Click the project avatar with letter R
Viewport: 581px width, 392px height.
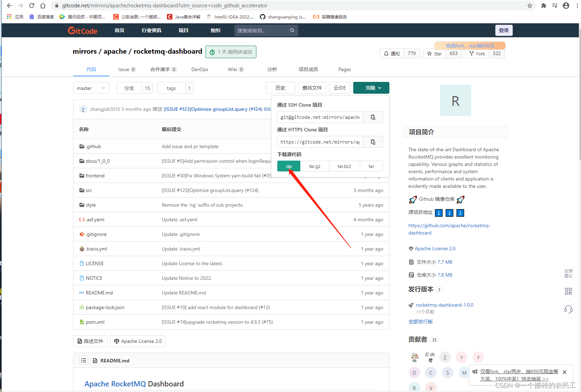click(x=456, y=100)
